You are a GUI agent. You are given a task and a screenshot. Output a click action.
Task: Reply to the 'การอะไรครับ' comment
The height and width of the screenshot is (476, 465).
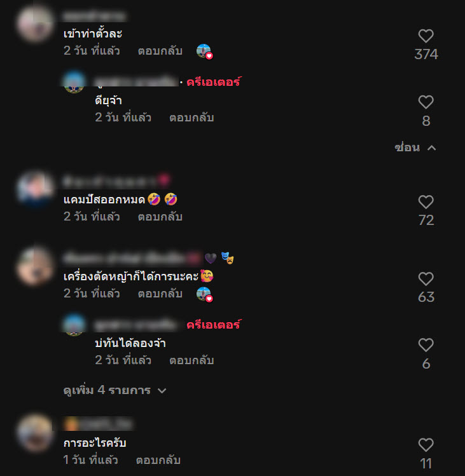158,460
